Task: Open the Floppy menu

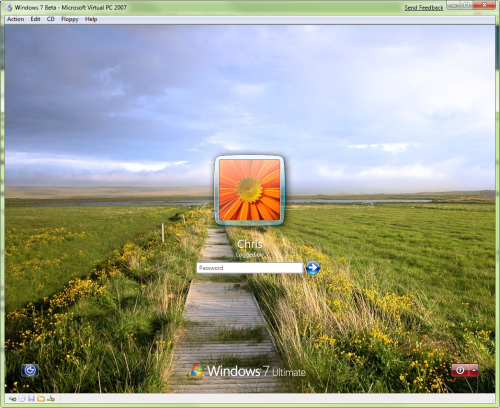Action: click(x=70, y=19)
